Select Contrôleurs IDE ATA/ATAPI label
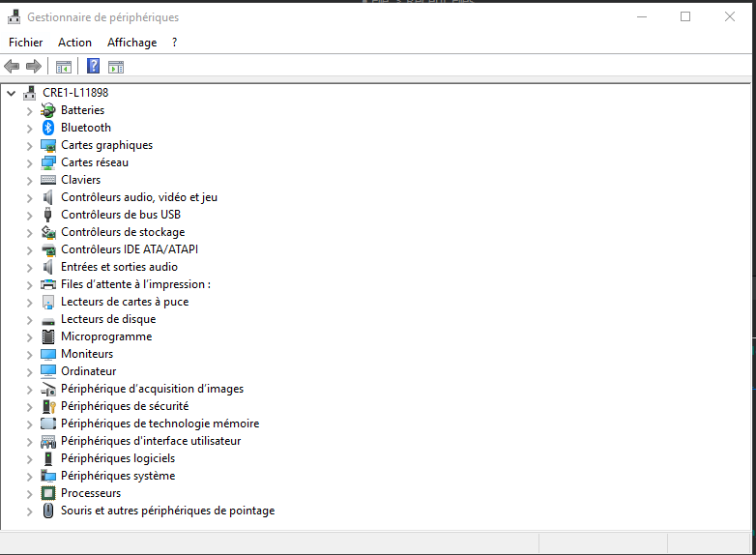This screenshot has width=756, height=555. pos(130,249)
